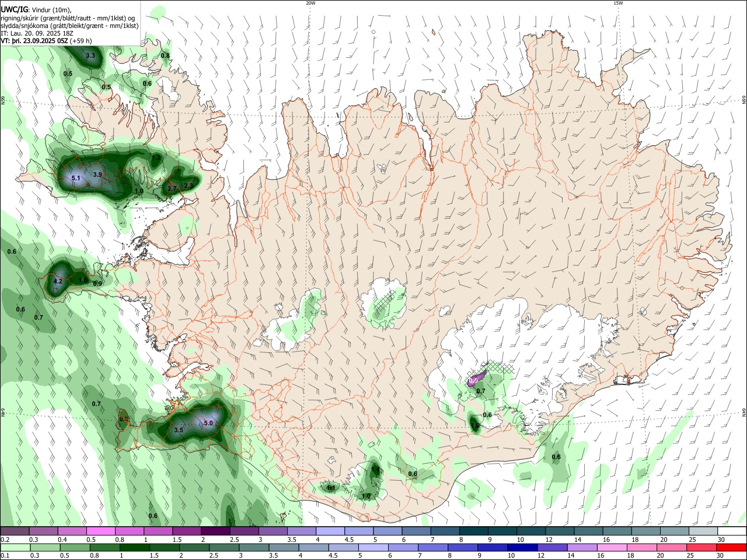Click the 20W longitude label

point(310,3)
